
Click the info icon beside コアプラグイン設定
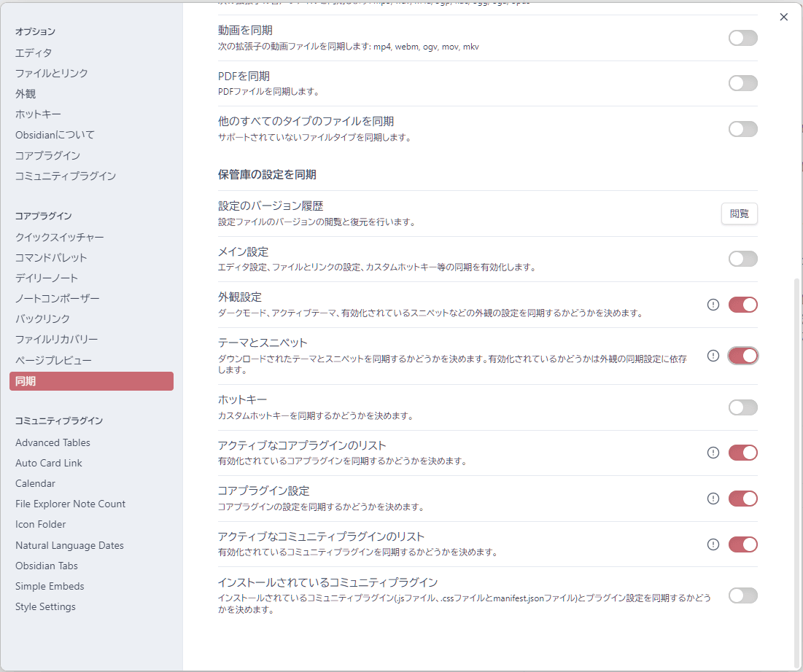(x=713, y=499)
